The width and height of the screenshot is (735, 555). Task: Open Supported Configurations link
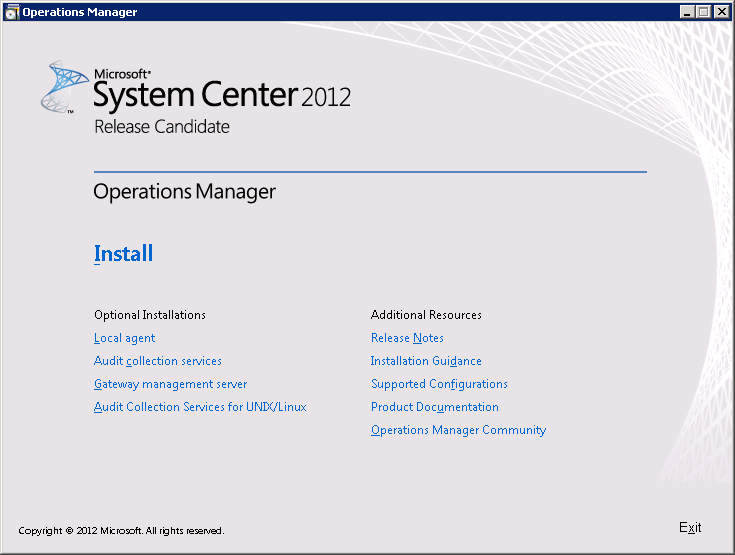click(439, 384)
